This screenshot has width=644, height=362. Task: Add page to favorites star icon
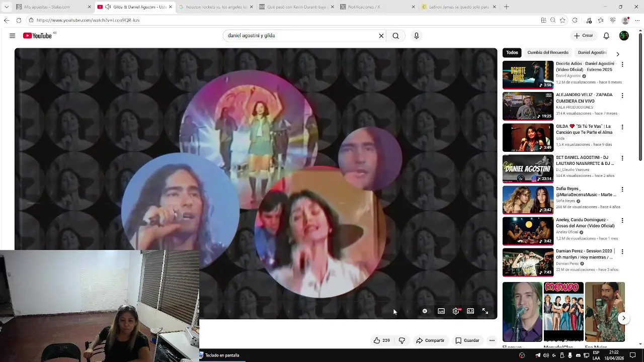[x=562, y=20]
